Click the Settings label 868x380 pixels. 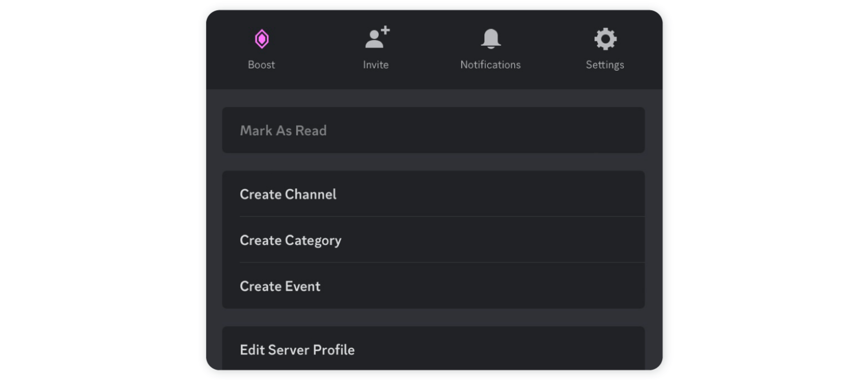(605, 64)
